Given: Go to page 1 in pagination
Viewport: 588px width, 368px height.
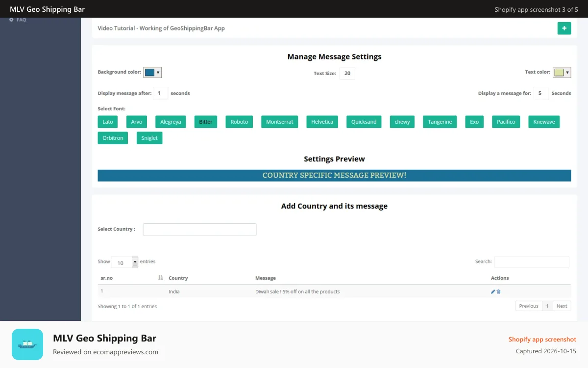Looking at the screenshot, I should pos(547,306).
